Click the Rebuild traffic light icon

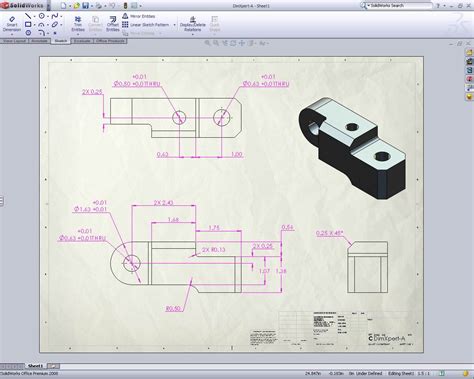pos(126,6)
